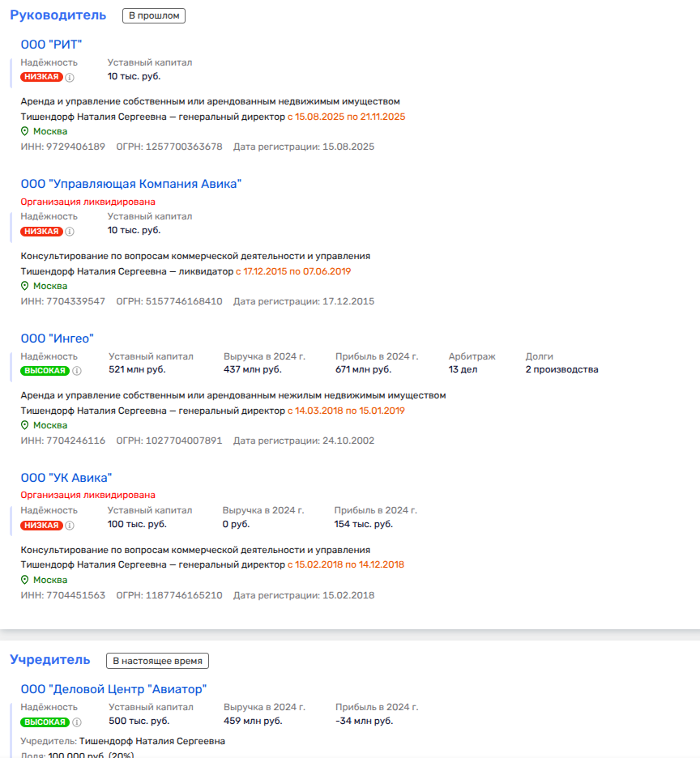Click the green ВЫСОКАЯ badge for ООО "Ингео"

point(45,371)
